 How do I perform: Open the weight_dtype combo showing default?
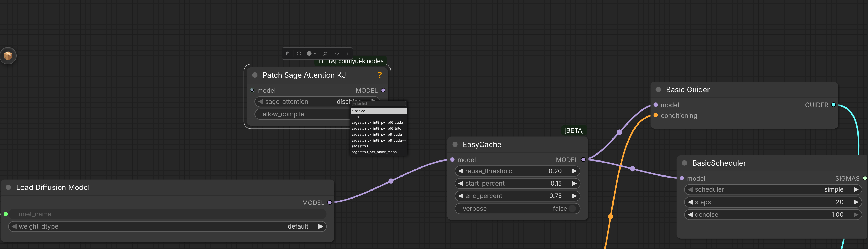(167, 226)
